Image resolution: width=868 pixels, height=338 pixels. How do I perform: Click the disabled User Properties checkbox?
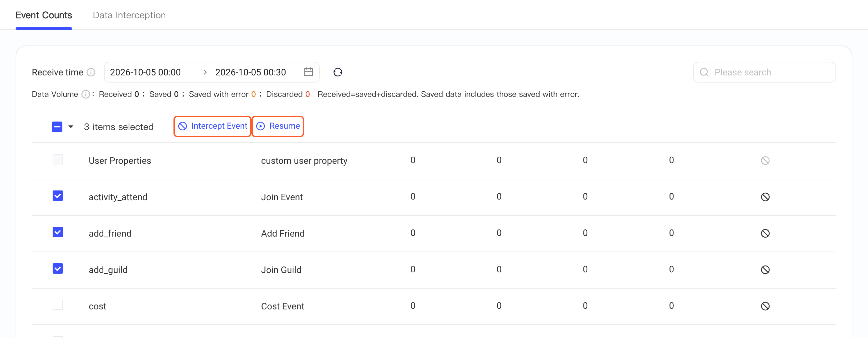click(57, 159)
